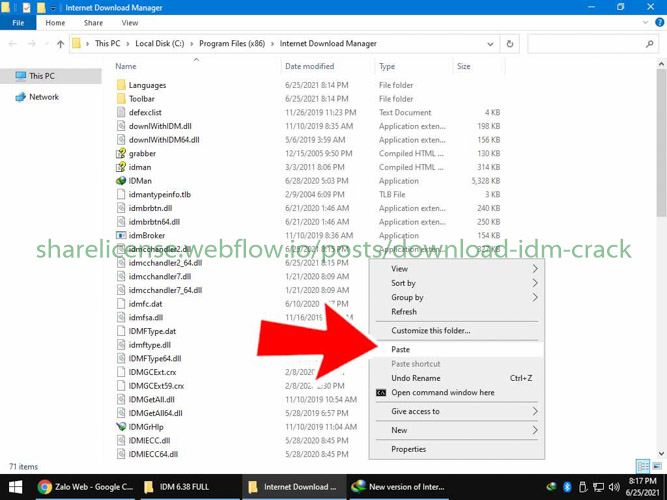Switch to Zalo Web Chrome taskbar button
Screen dimensions: 667x500
coord(86,487)
